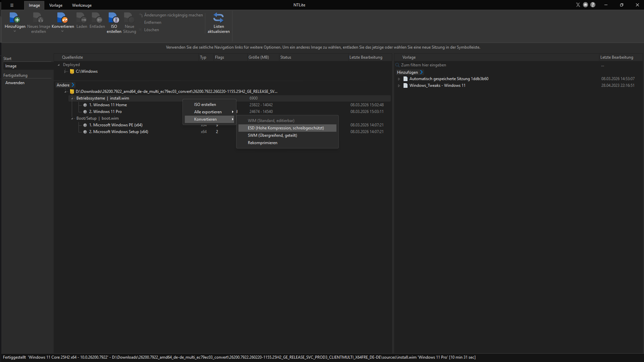The width and height of the screenshot is (644, 362).
Task: Select the Windows 11 Pro image radio dot
Action: click(x=85, y=112)
